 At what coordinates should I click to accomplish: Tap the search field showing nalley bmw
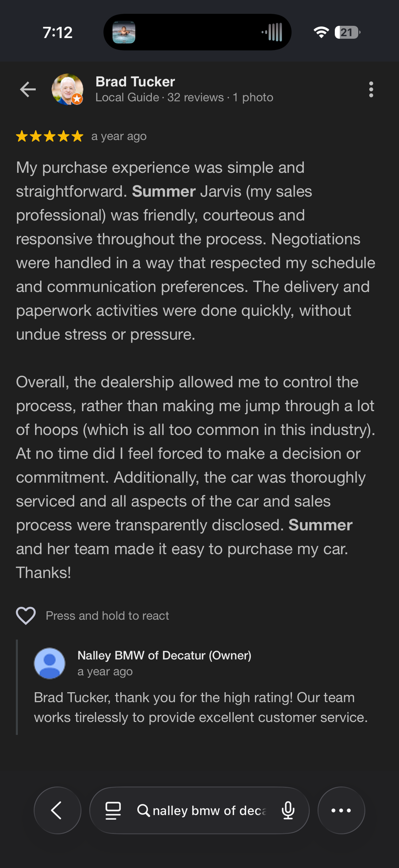click(209, 811)
